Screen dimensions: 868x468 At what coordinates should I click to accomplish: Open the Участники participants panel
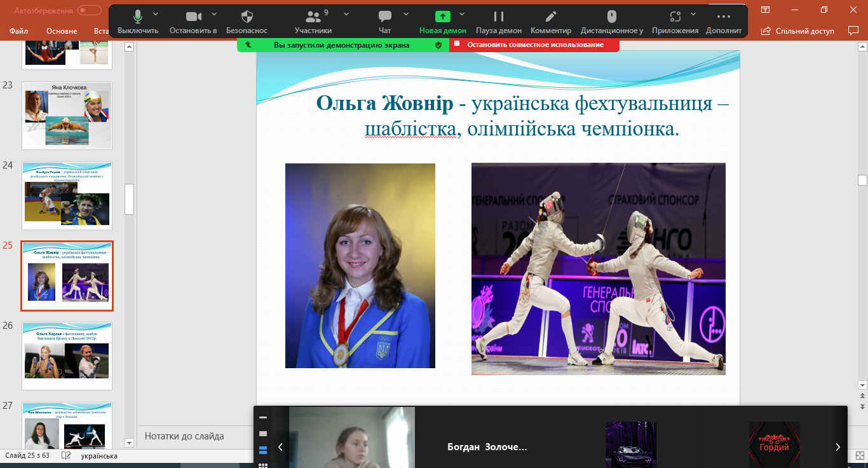coord(313,22)
